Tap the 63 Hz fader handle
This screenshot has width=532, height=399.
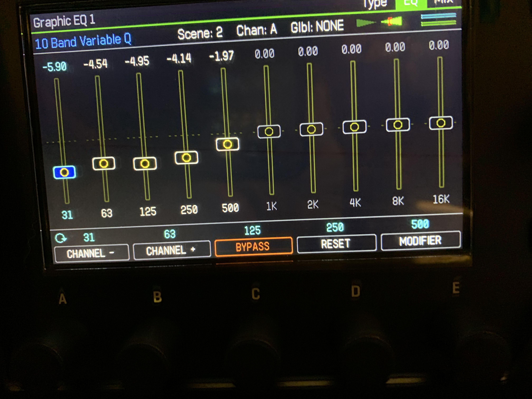[x=104, y=163]
